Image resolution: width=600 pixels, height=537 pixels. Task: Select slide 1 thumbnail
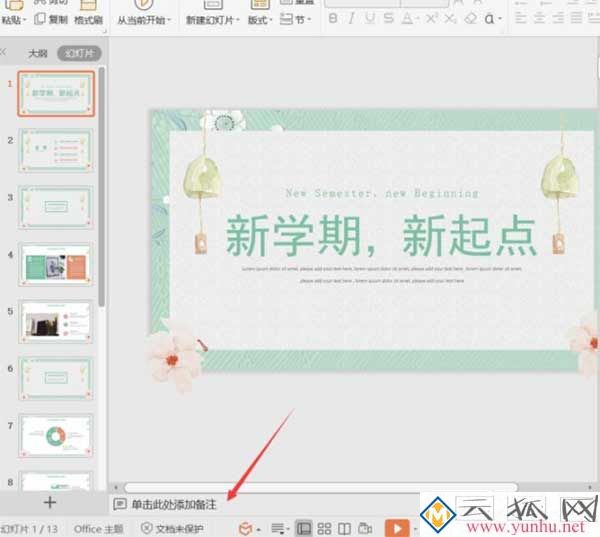[x=56, y=93]
